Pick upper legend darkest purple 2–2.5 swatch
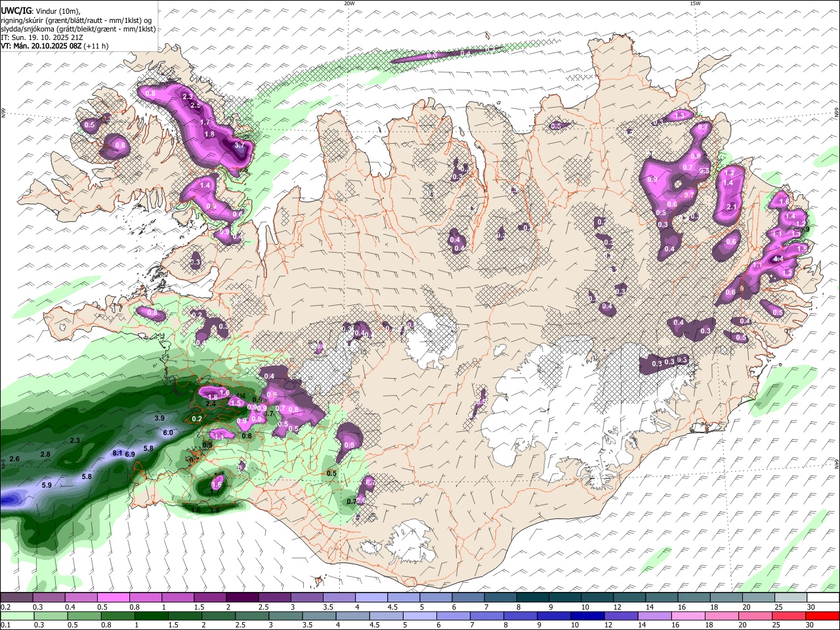This screenshot has height=630, width=840. [x=242, y=598]
